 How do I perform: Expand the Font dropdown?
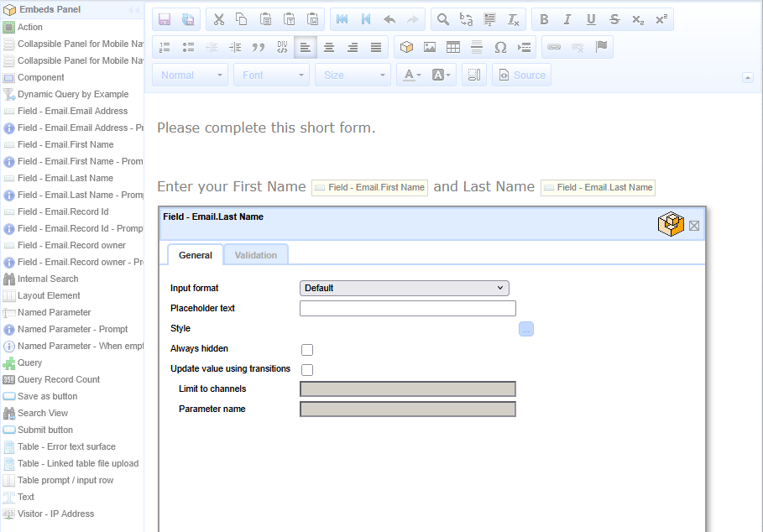coord(271,75)
